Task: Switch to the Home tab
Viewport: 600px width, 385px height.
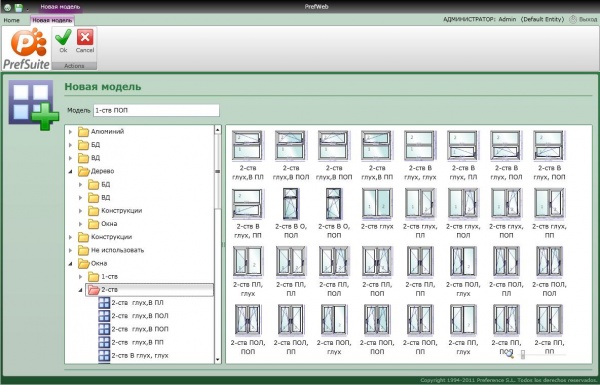Action: pos(11,20)
